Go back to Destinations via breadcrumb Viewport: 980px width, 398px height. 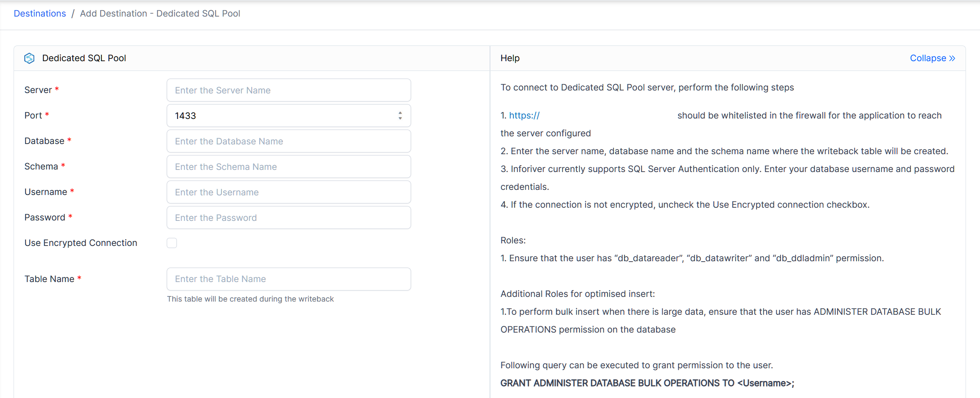40,14
